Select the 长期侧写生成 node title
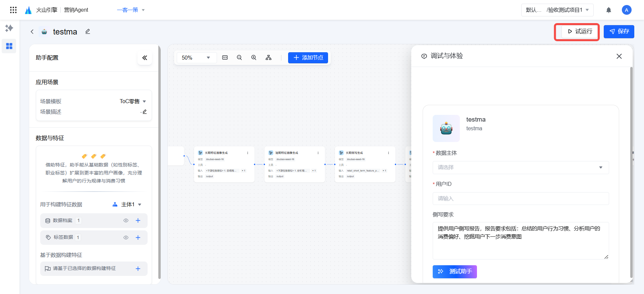Screen dimensions: 644x294 coord(355,153)
